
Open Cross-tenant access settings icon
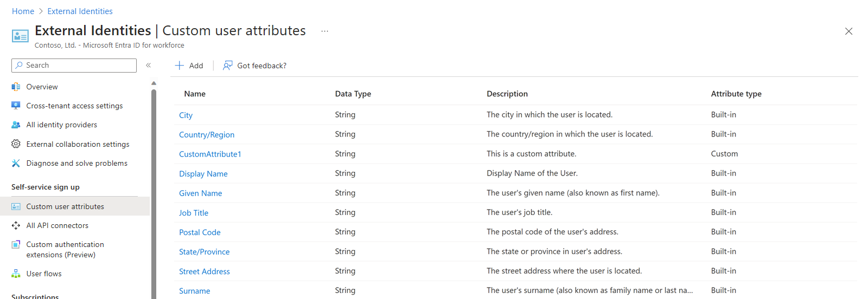click(16, 106)
